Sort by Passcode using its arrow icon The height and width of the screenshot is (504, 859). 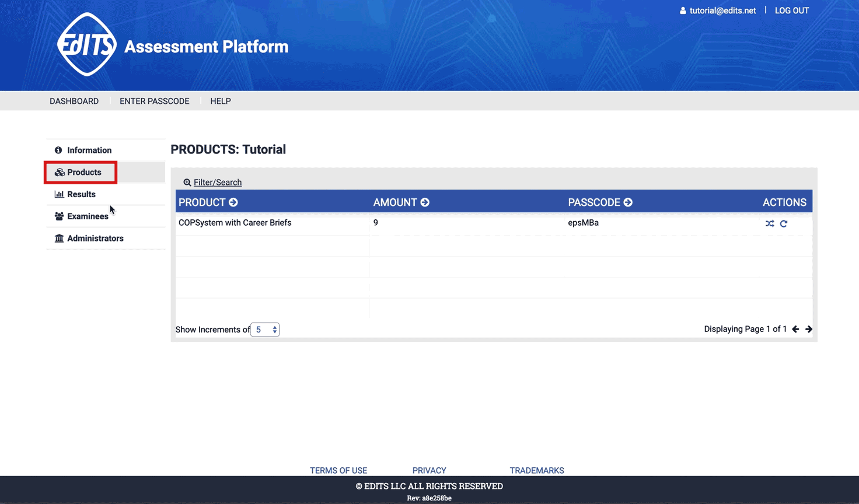pyautogui.click(x=628, y=202)
